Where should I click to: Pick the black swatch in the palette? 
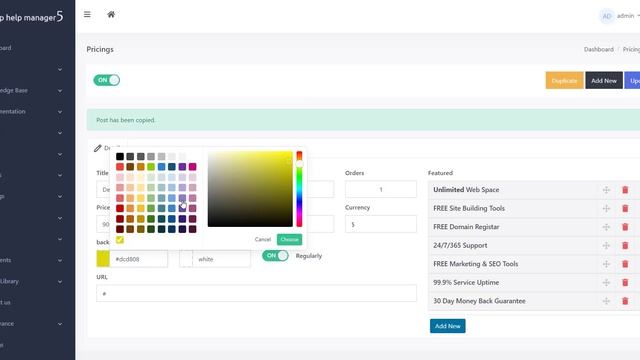(120, 156)
